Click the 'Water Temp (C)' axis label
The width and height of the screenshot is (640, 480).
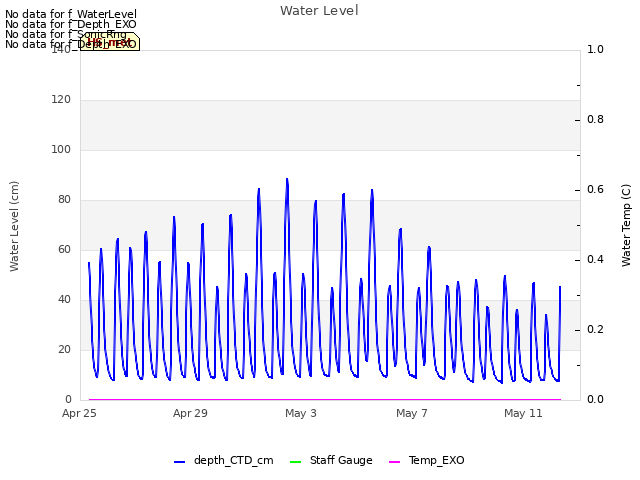tap(626, 225)
